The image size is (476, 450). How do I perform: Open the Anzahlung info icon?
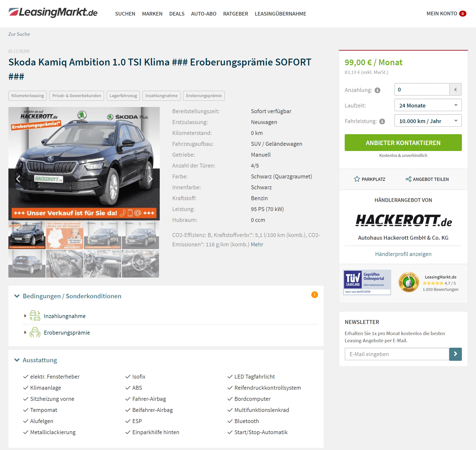pos(377,90)
